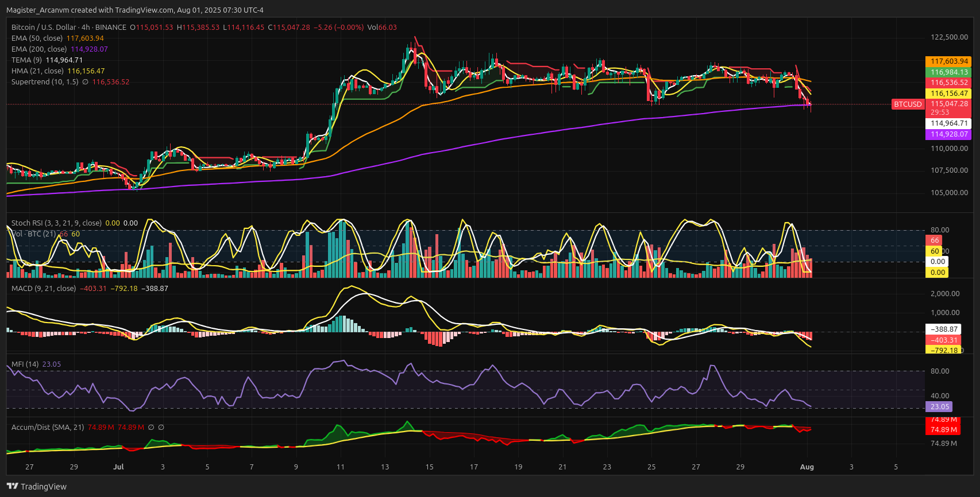
Task: Click the yellow 116,156.47 tag on price scale
Action: pyautogui.click(x=948, y=93)
